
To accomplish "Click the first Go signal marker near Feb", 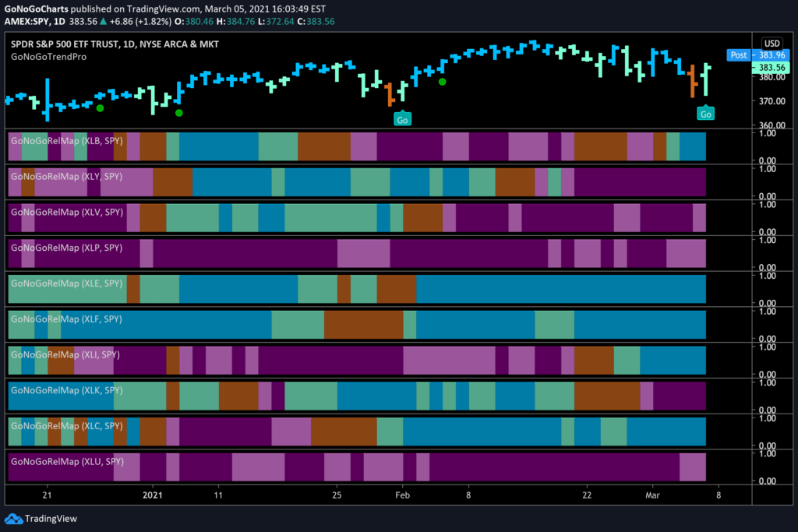I will coord(402,118).
